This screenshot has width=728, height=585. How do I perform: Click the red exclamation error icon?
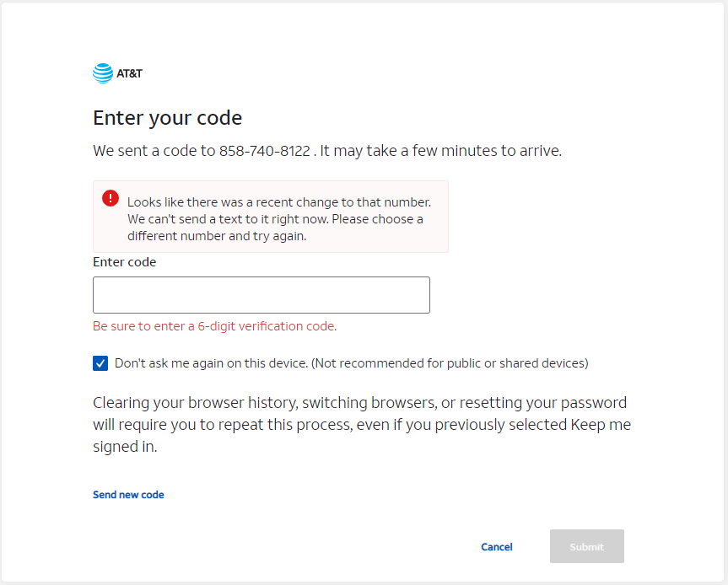point(111,198)
